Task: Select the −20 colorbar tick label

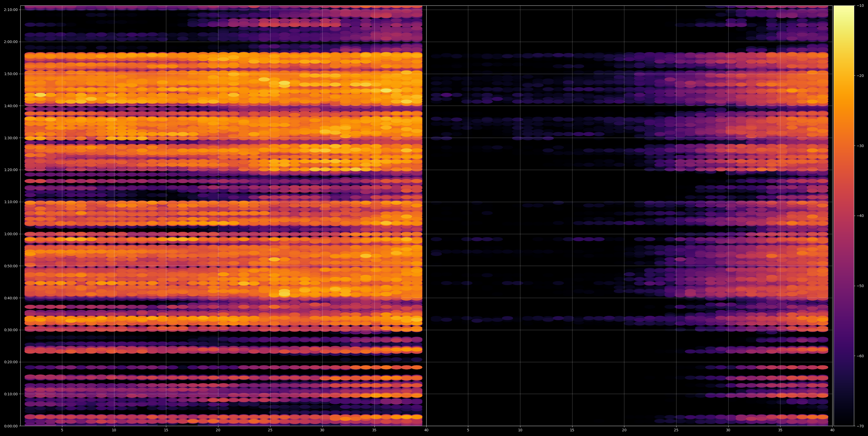Action: 861,76
